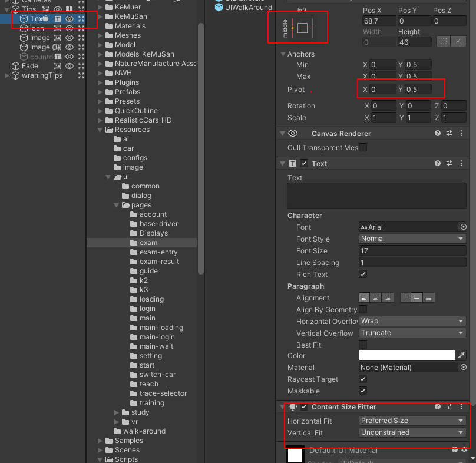Image resolution: width=476 pixels, height=463 pixels.
Task: Toggle visibility eye for Text object
Action: [70, 19]
